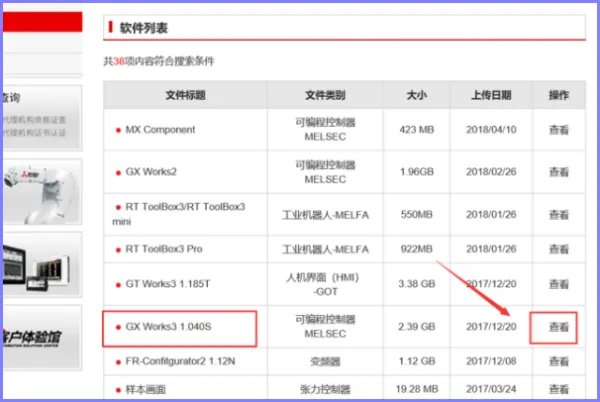The image size is (600, 402).
Task: Click 查看 for RT ToolBox3 Pro row
Action: 559,249
